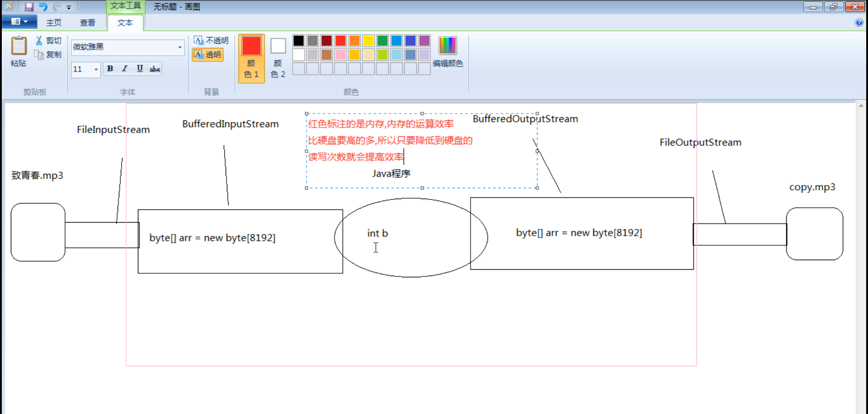This screenshot has height=414, width=868.
Task: Pick the white palette swatch
Action: (298, 55)
